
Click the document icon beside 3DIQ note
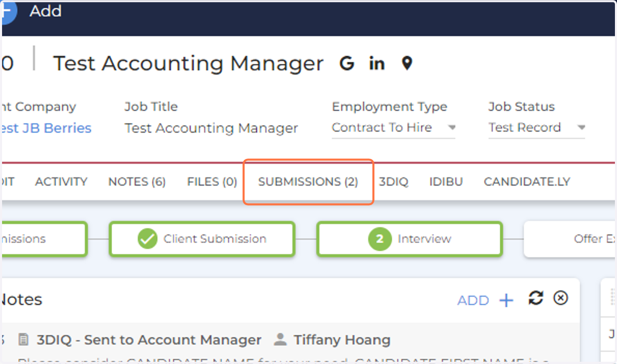[23, 340]
